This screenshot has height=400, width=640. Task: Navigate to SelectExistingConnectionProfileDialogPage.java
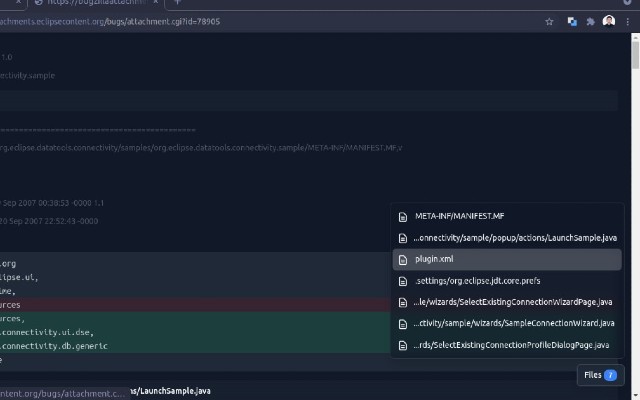511,345
